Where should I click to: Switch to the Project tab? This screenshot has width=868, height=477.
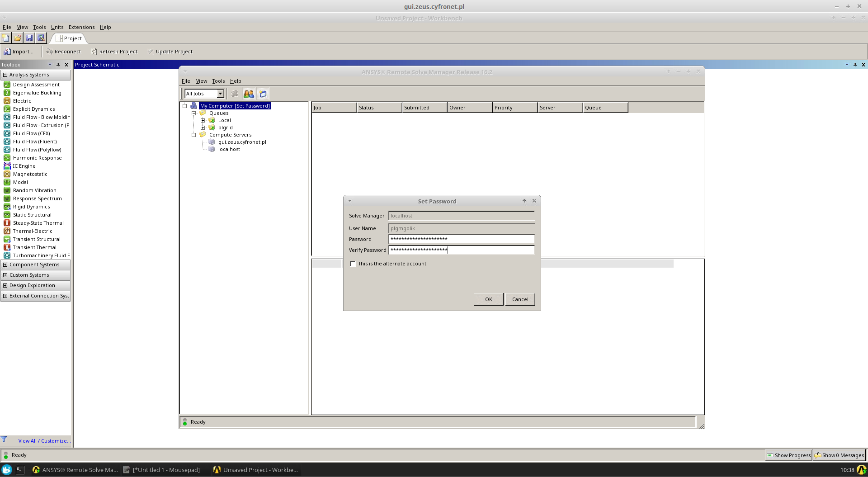point(69,38)
